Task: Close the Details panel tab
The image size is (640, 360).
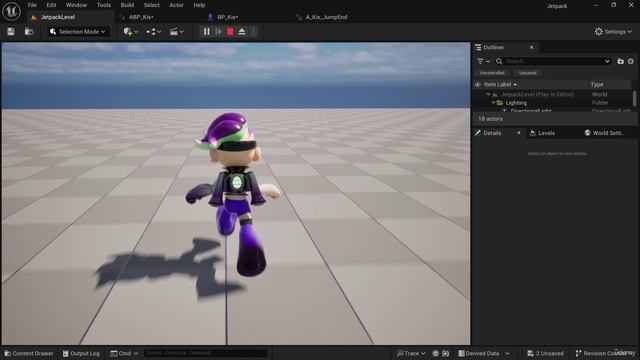Action: 519,133
